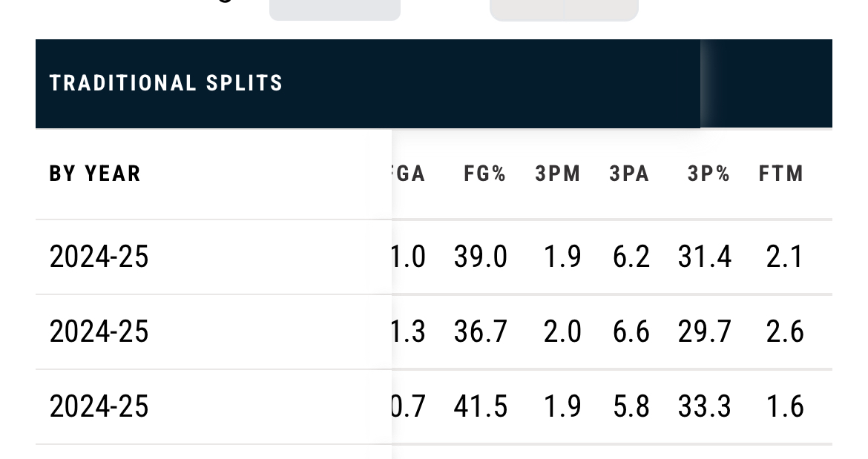868x459 pixels.
Task: Sort by the 3P% column header
Action: click(x=708, y=174)
